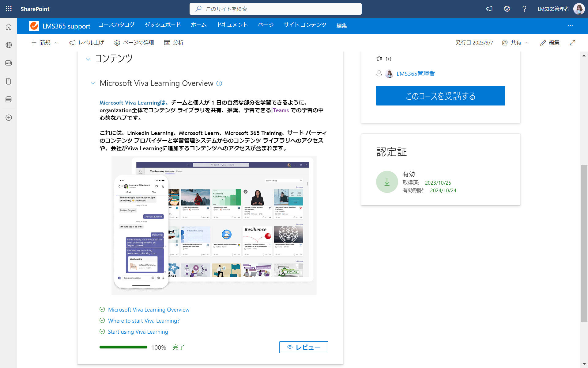Open the news icon in left rail
Image resolution: width=588 pixels, height=368 pixels.
pyautogui.click(x=9, y=63)
